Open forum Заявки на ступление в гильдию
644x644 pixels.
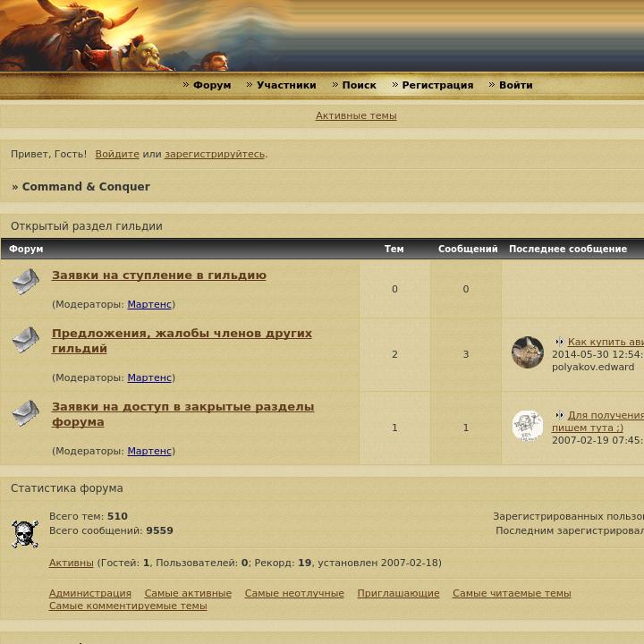(x=159, y=275)
